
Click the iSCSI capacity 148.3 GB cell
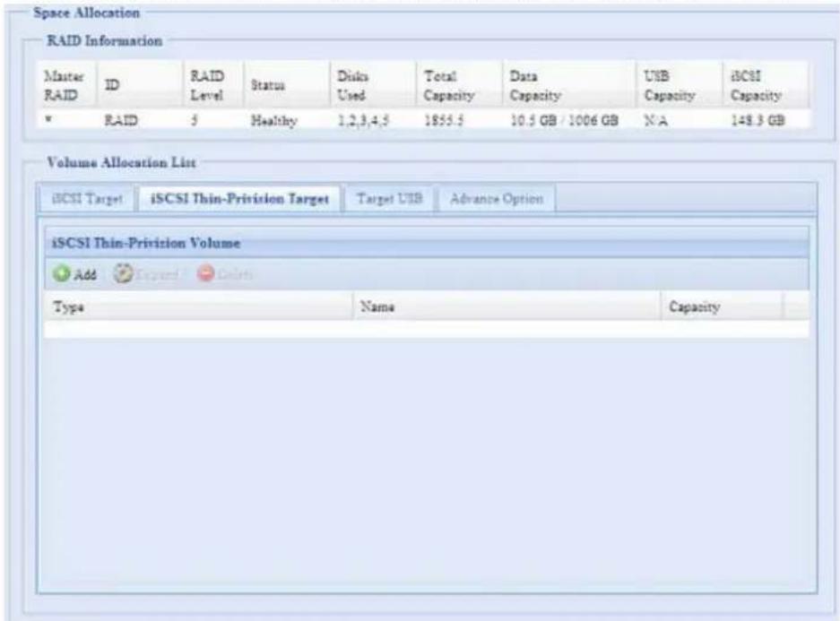[758, 120]
